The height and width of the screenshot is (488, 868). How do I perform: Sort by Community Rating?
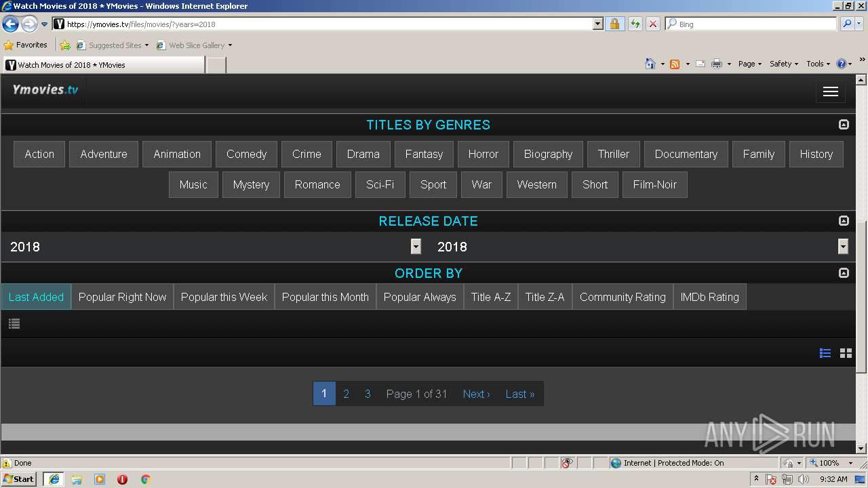click(x=623, y=297)
